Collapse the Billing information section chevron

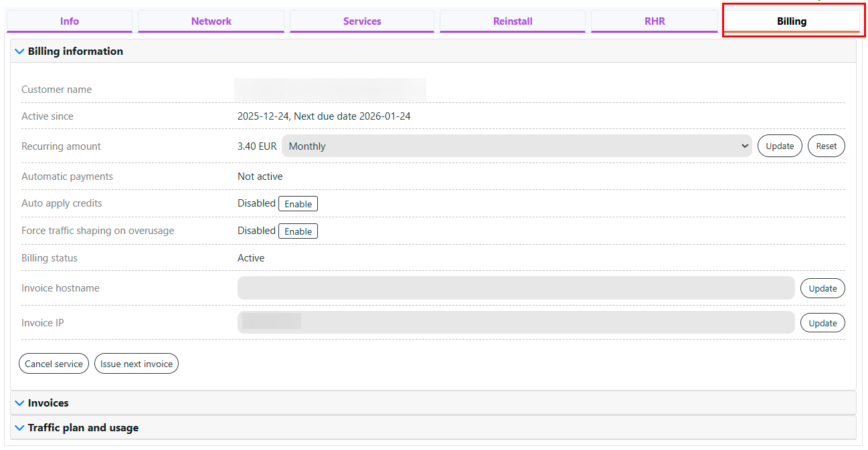click(x=19, y=51)
